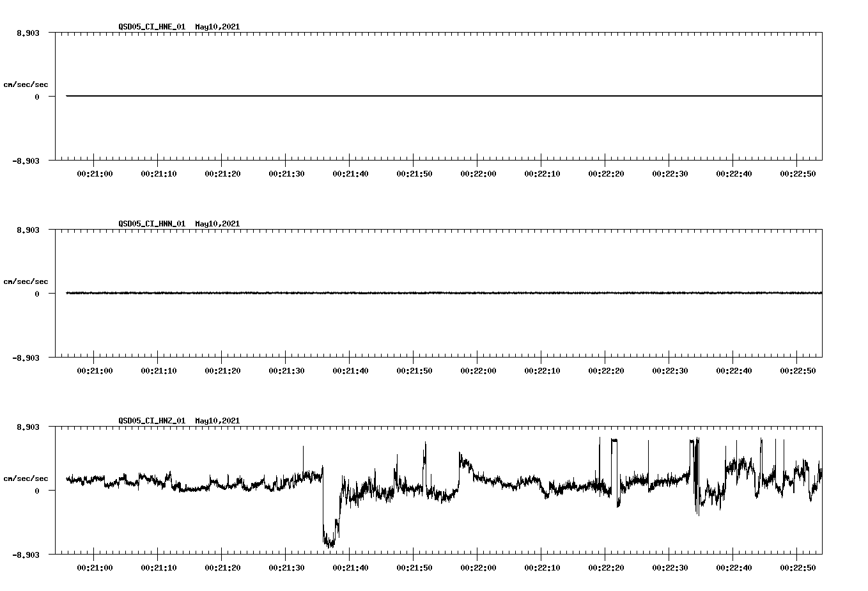Click the 00:22:40 time label under HNZ plot
The width and height of the screenshot is (868, 591).
click(734, 568)
